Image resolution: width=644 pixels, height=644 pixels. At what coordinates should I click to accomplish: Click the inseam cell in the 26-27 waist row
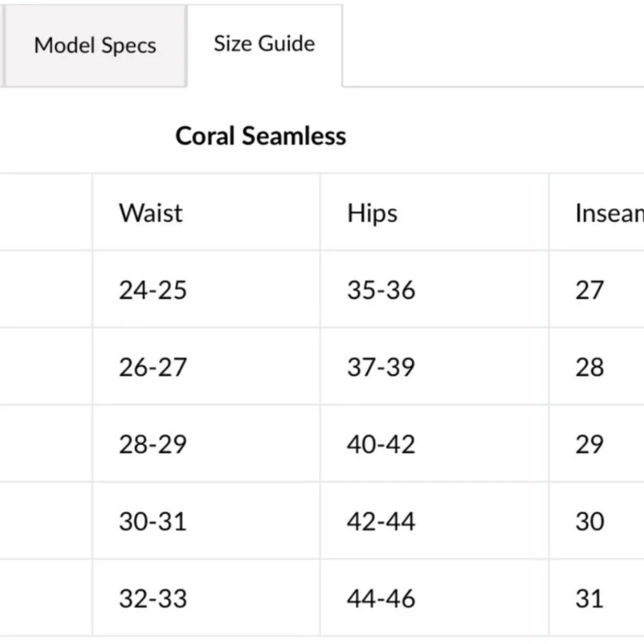coord(589,367)
